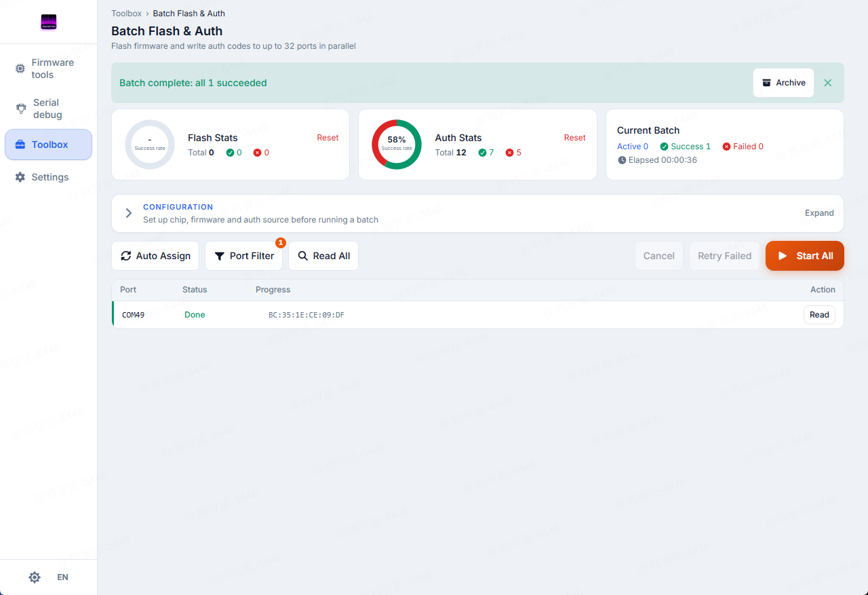The height and width of the screenshot is (595, 868).
Task: Click the Active 0 counter
Action: point(633,147)
